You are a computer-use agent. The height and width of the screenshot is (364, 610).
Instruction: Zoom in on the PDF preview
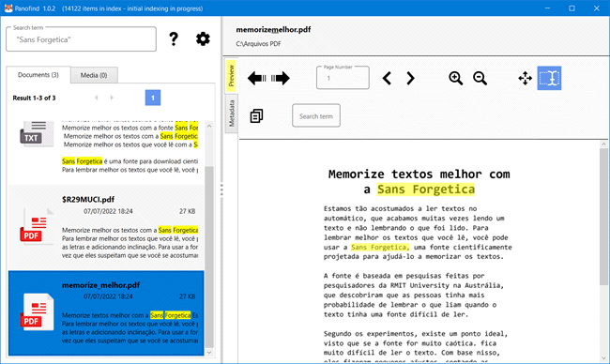point(455,78)
